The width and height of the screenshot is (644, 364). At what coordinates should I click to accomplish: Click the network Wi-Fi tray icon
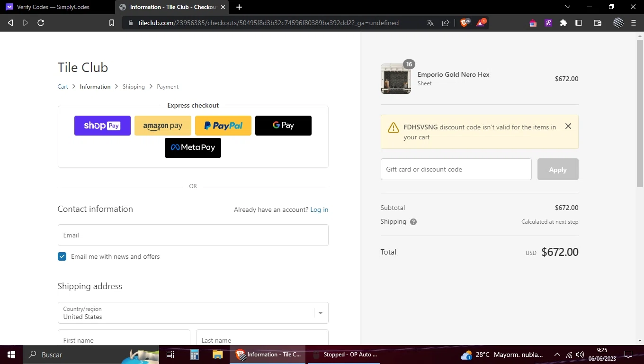(x=569, y=355)
